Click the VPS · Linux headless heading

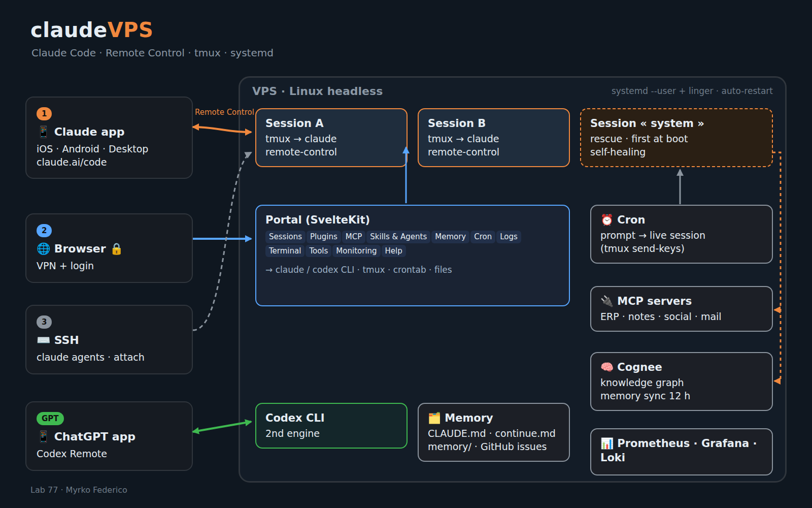tap(317, 91)
